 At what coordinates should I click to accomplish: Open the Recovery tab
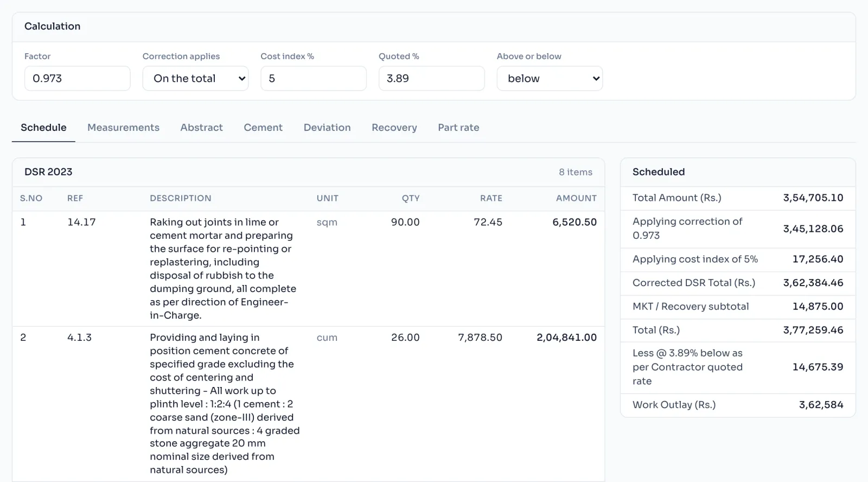point(394,128)
